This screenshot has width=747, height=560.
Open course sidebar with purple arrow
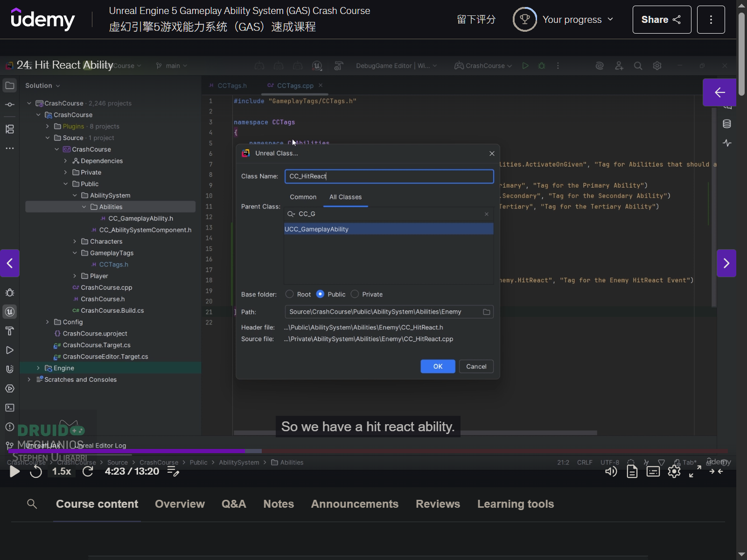[x=719, y=92]
